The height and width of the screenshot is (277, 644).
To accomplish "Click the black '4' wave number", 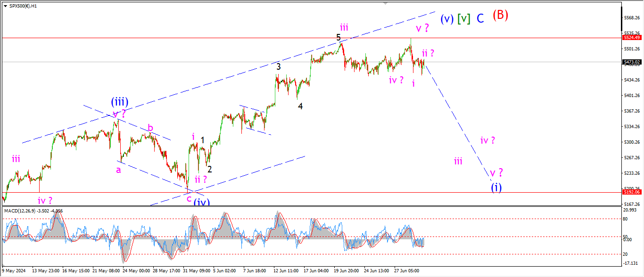I will [300, 106].
